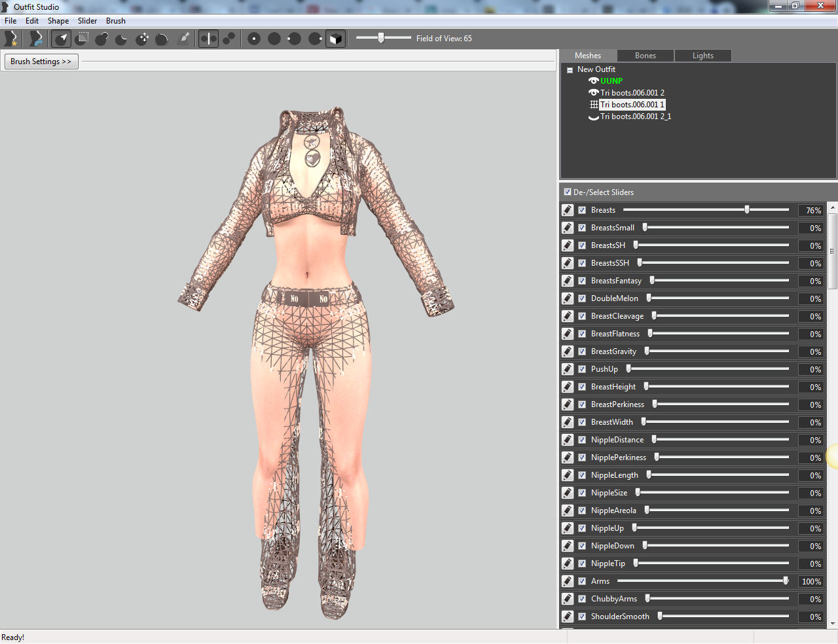Open the Shape menu
The height and width of the screenshot is (644, 838).
coord(58,21)
